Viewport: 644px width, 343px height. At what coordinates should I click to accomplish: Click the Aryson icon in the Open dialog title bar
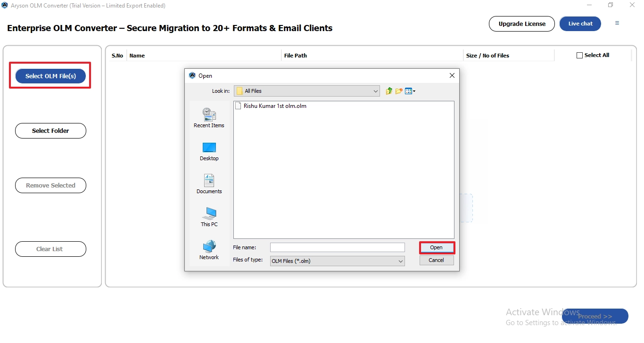click(192, 75)
